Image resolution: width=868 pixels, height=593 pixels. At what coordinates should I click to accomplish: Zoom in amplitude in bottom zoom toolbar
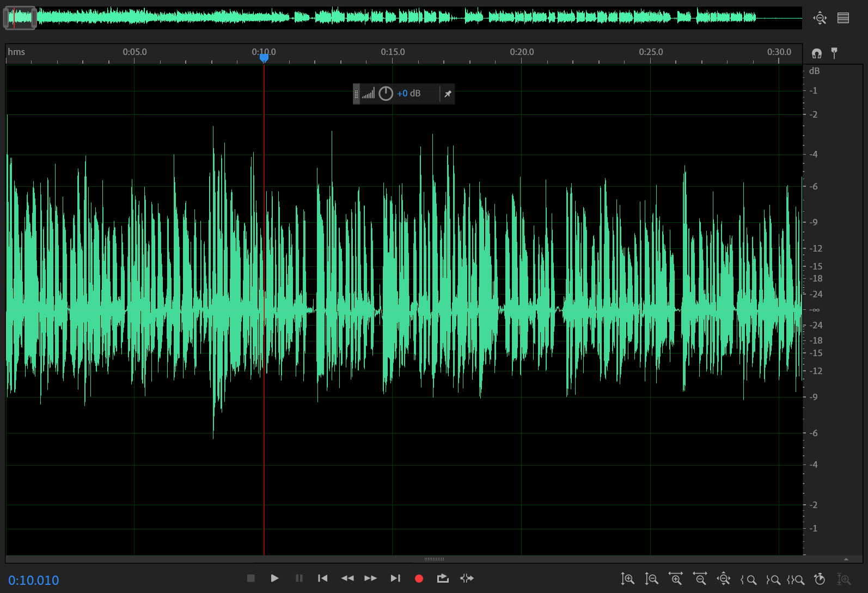click(x=627, y=579)
